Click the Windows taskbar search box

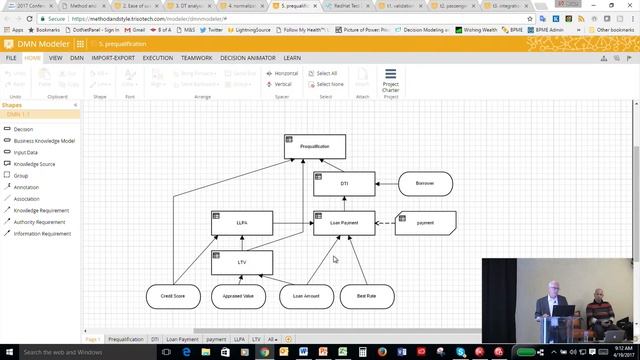pyautogui.click(x=87, y=352)
